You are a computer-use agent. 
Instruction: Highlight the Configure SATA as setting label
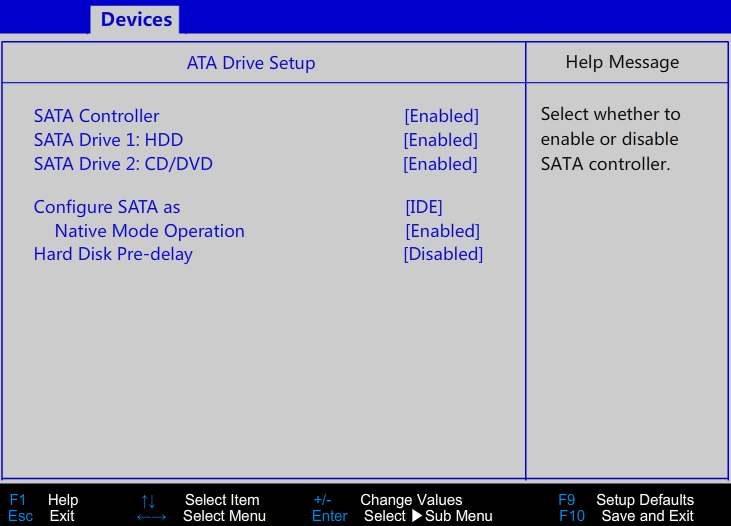tap(107, 207)
